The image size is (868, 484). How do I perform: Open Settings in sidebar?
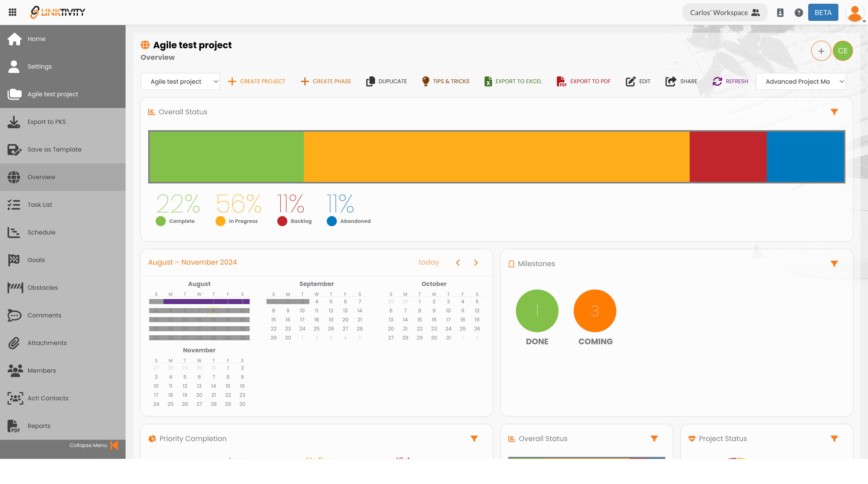63,66
